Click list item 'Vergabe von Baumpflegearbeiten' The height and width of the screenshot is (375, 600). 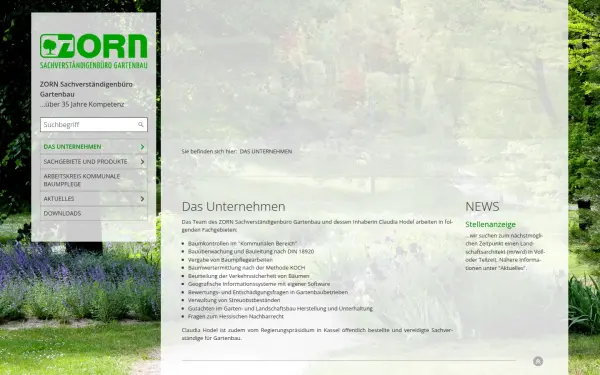(x=230, y=259)
